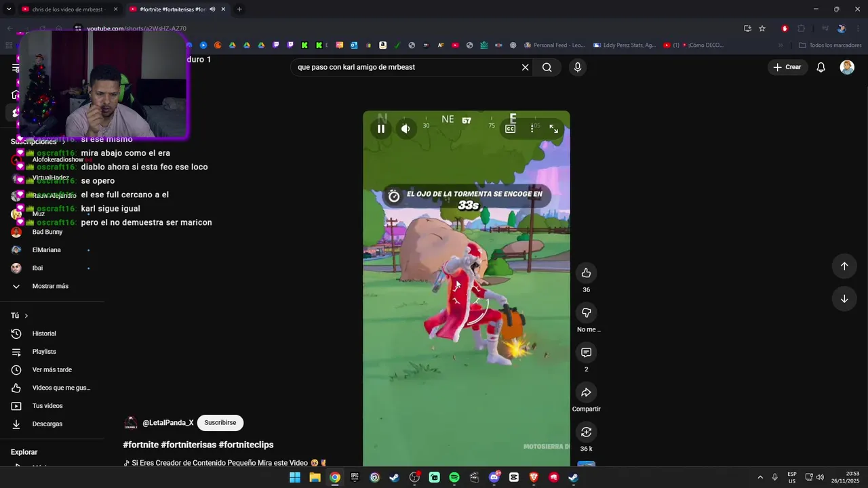Open ElMariana subscription channel

46,250
